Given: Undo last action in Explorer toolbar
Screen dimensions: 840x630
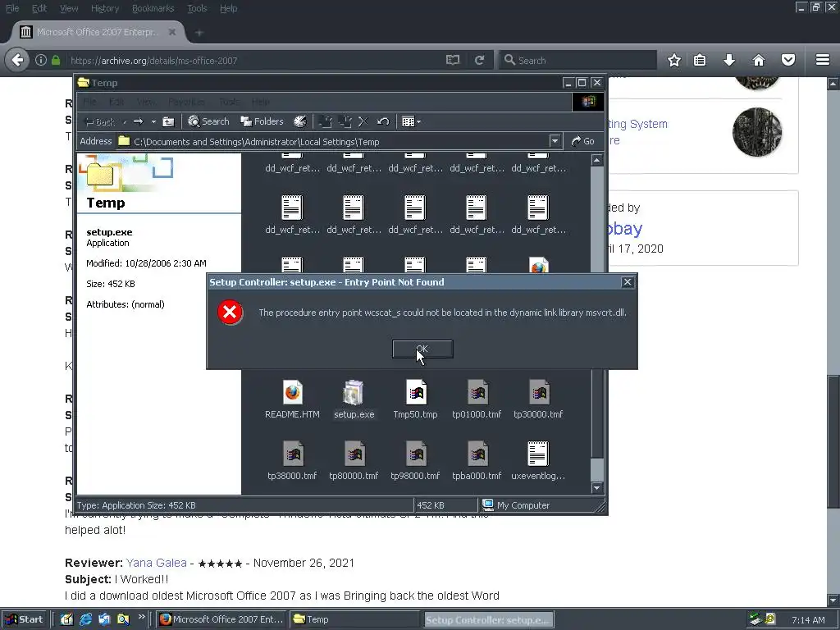Looking at the screenshot, I should click(x=382, y=122).
